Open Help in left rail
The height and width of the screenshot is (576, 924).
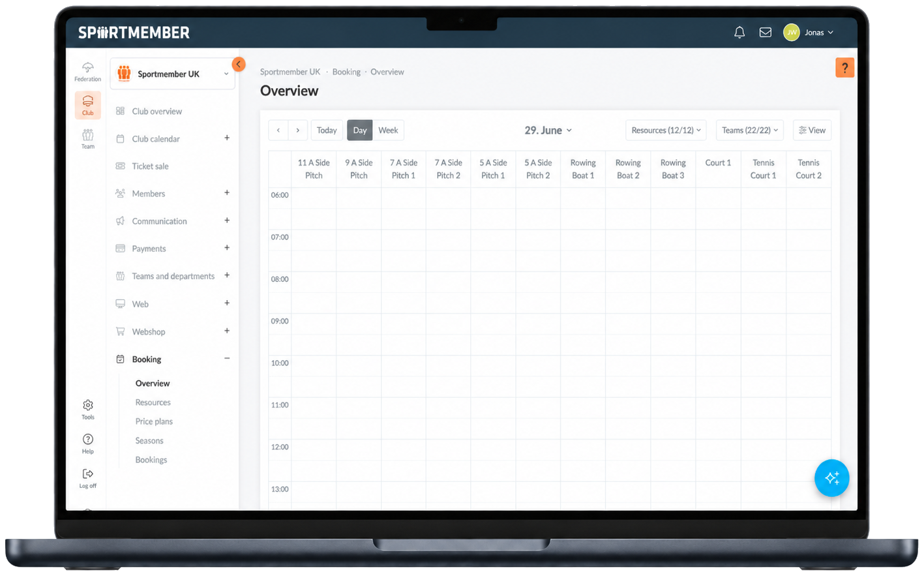pyautogui.click(x=87, y=444)
